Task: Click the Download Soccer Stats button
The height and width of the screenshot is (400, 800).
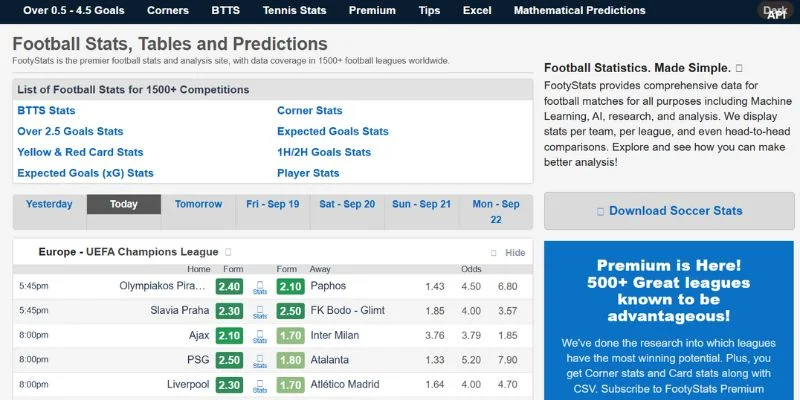Action: [x=669, y=211]
